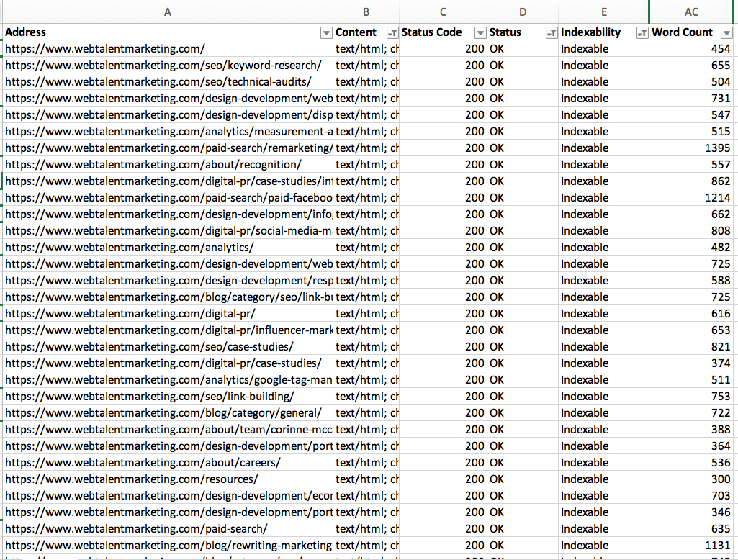
Task: Open the Status Code filter dropdown
Action: point(480,32)
